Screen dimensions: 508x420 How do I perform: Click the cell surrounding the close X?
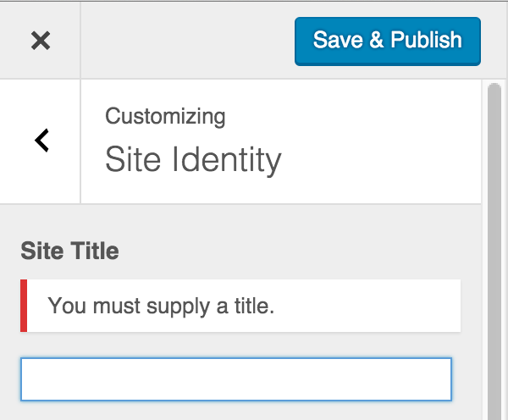click(40, 41)
